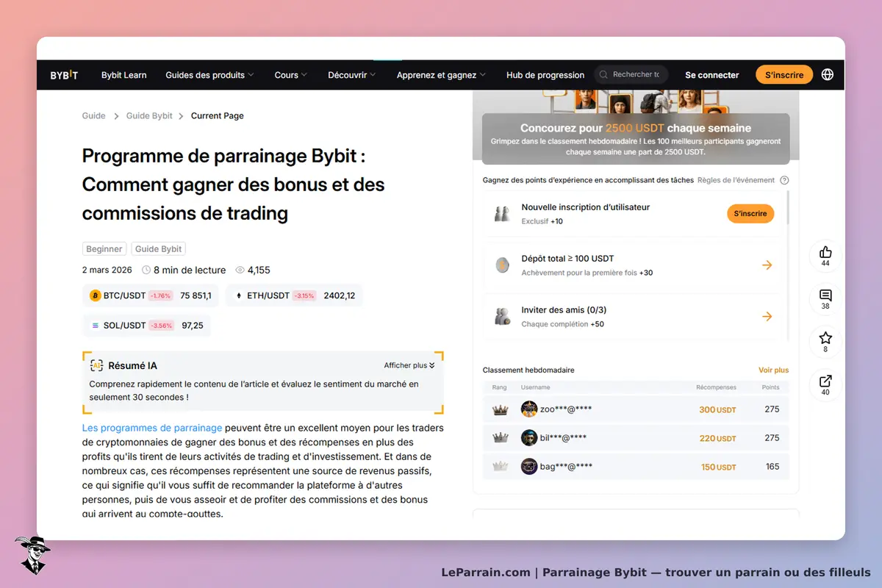Click the -1.76% change badge

pyautogui.click(x=160, y=295)
